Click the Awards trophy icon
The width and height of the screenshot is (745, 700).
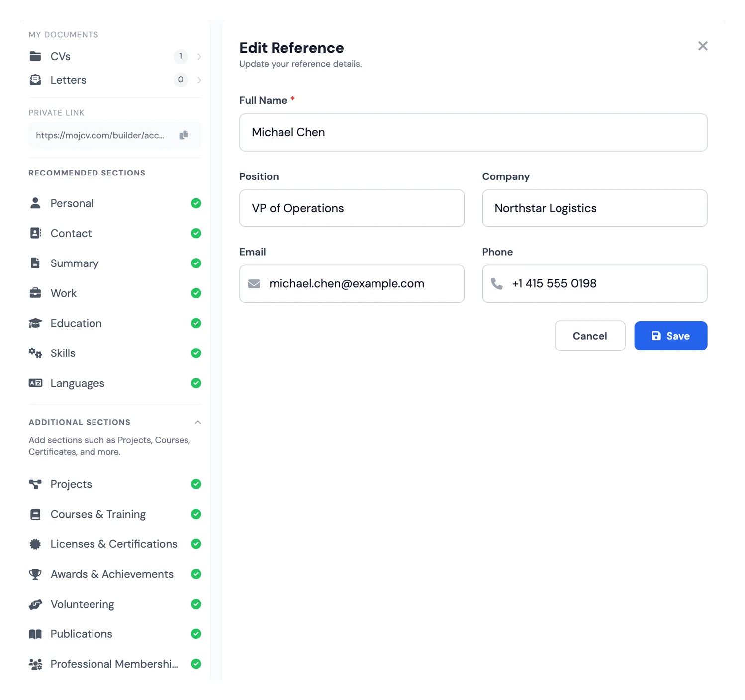(x=35, y=574)
